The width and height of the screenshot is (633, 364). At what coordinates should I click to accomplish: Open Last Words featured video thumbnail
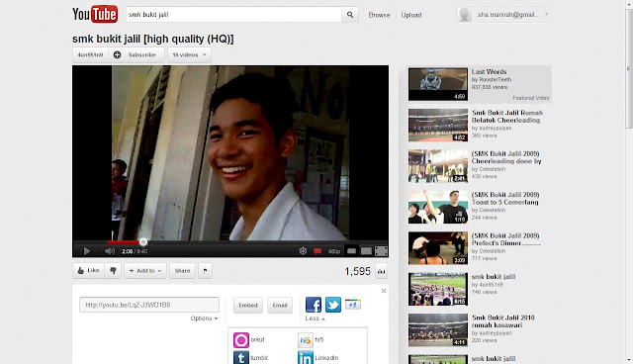(437, 84)
